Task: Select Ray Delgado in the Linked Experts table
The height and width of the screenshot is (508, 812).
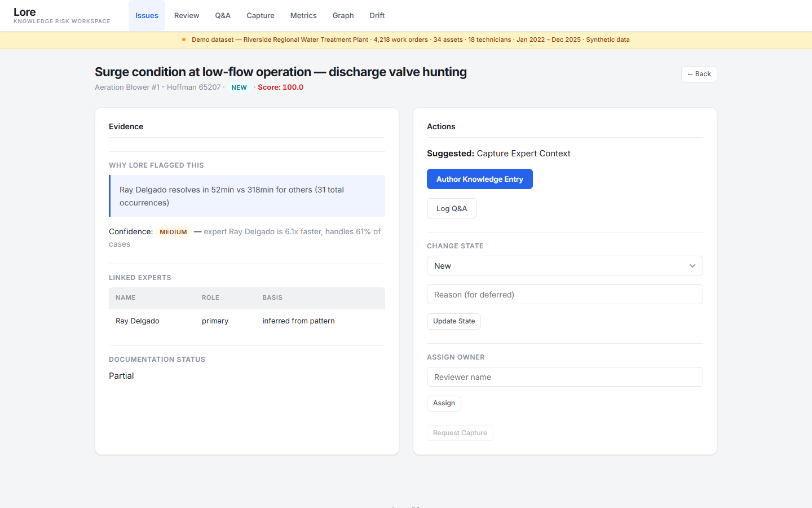Action: click(x=137, y=321)
